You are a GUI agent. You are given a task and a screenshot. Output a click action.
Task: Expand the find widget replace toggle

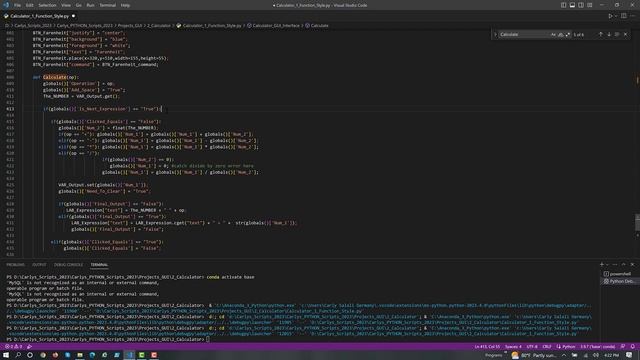click(x=496, y=35)
